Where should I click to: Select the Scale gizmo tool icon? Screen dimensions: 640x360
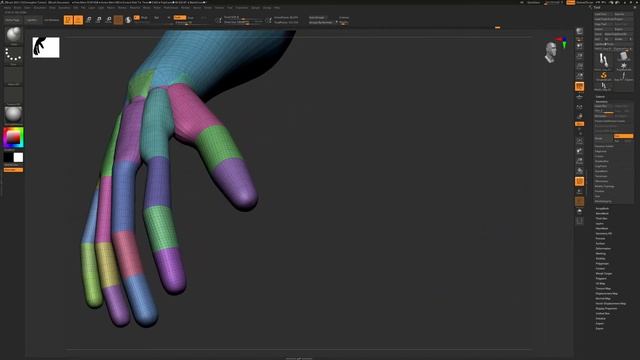point(98,20)
